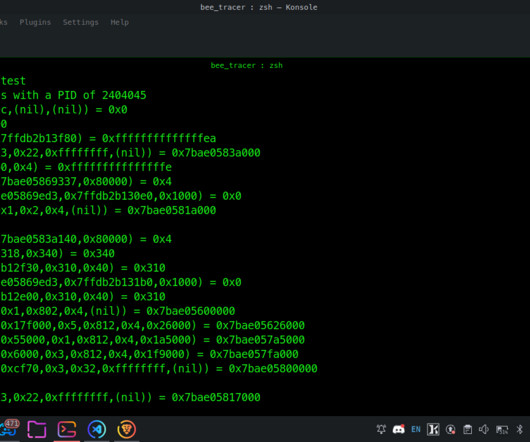Click the clipboard tray icon
The image size is (530, 442).
click(x=467, y=429)
